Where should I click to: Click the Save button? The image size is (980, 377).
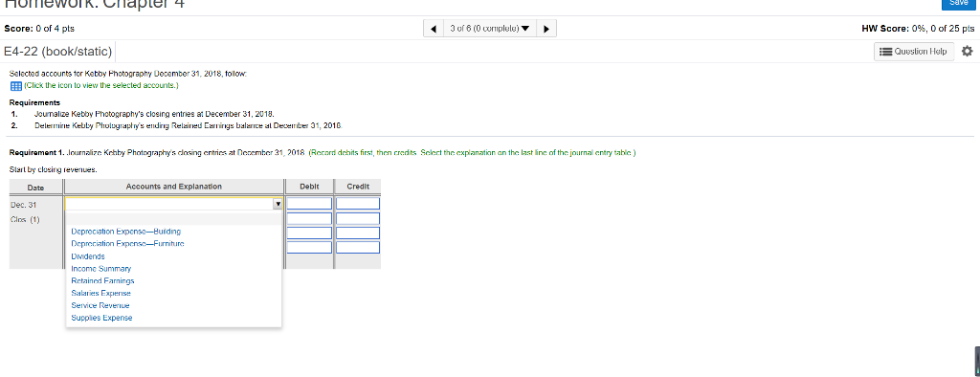pyautogui.click(x=958, y=4)
